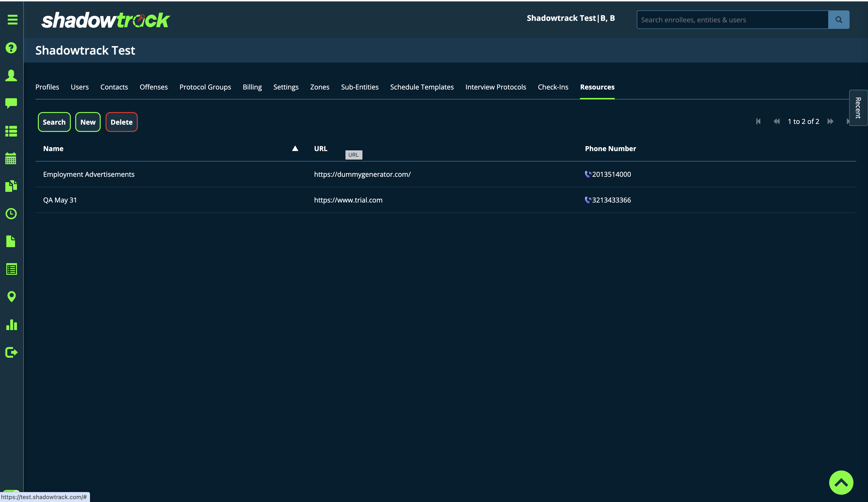The height and width of the screenshot is (502, 868).
Task: Click the search enrollees input field
Action: pos(732,20)
